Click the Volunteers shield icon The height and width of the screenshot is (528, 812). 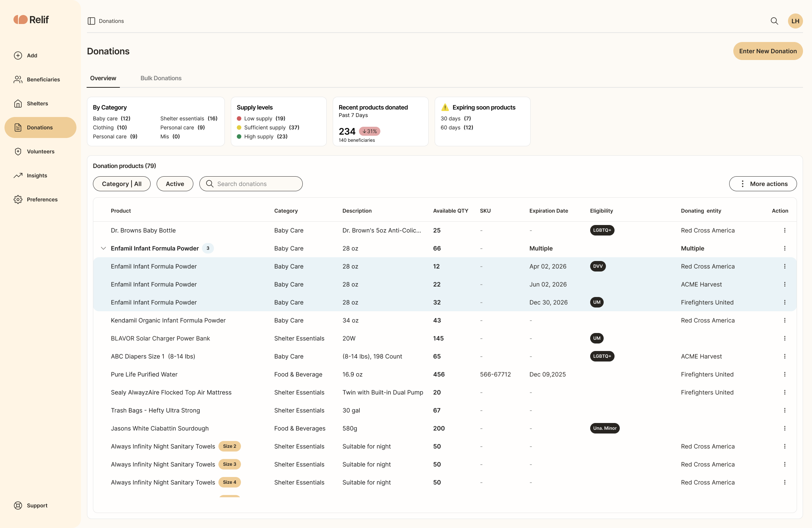click(18, 151)
